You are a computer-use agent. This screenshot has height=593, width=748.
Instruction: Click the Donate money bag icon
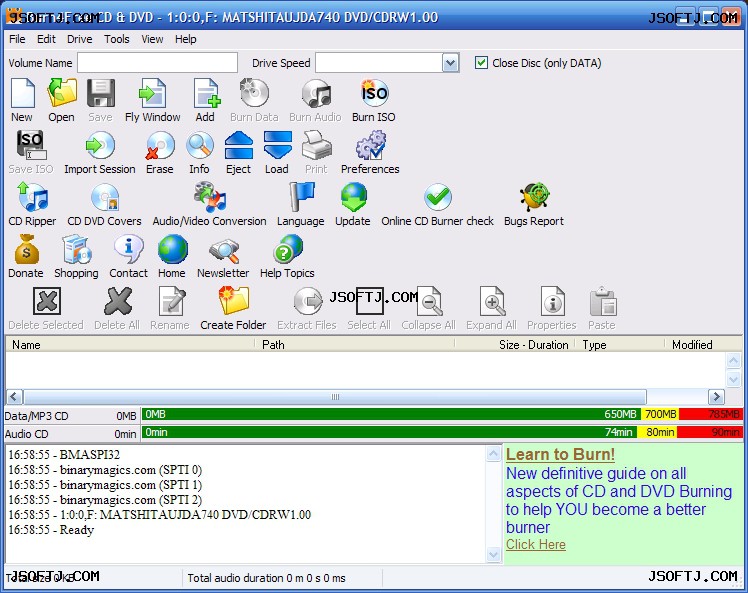click(x=27, y=249)
